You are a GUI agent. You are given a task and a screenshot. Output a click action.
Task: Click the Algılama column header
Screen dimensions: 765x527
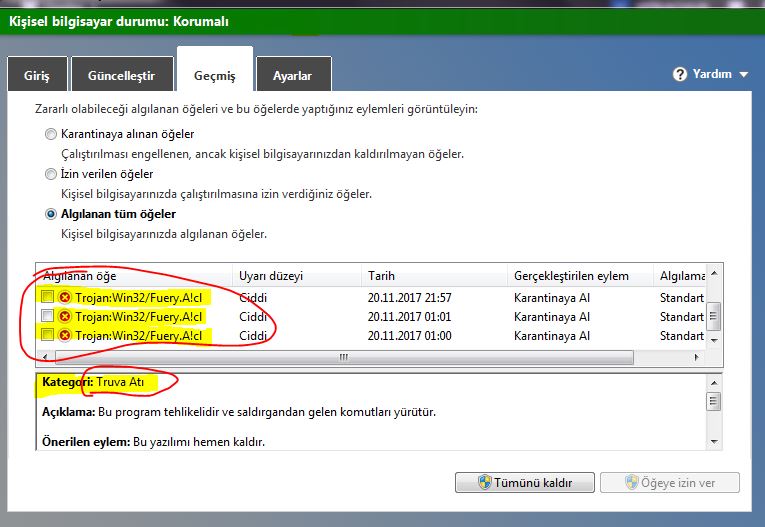[680, 276]
